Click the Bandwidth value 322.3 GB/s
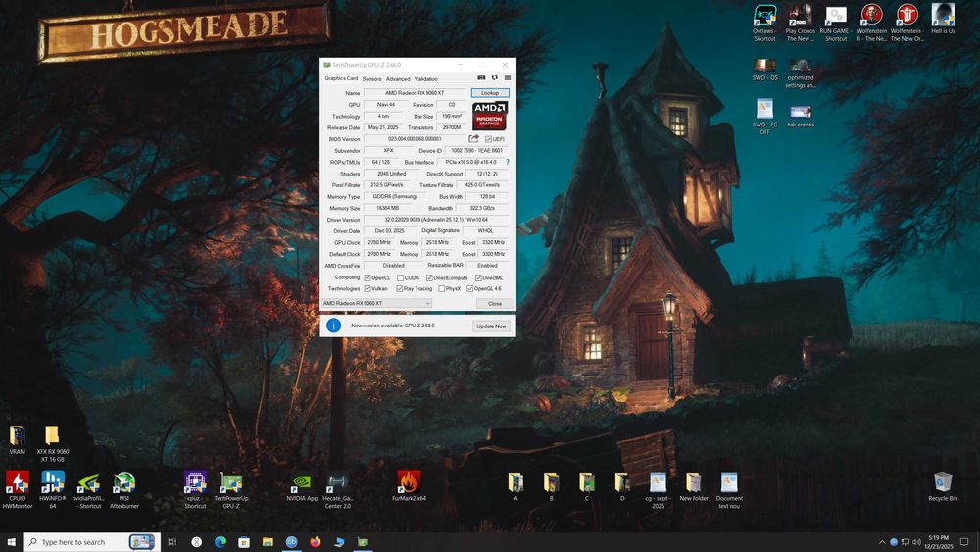 (x=482, y=208)
